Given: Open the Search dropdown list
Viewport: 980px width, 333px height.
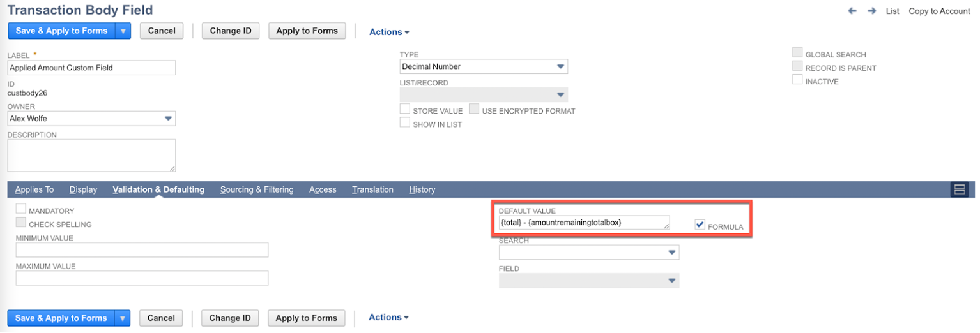Looking at the screenshot, I should tap(589, 253).
